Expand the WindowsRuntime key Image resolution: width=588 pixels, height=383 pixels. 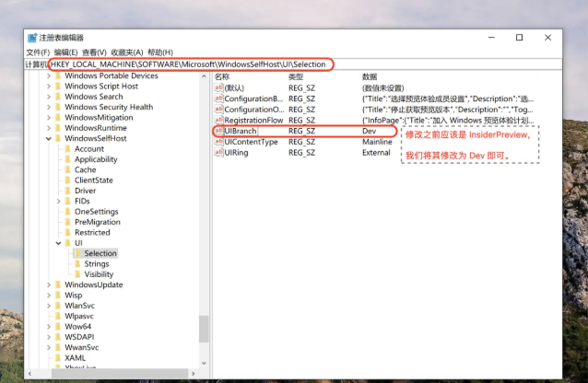(x=49, y=128)
